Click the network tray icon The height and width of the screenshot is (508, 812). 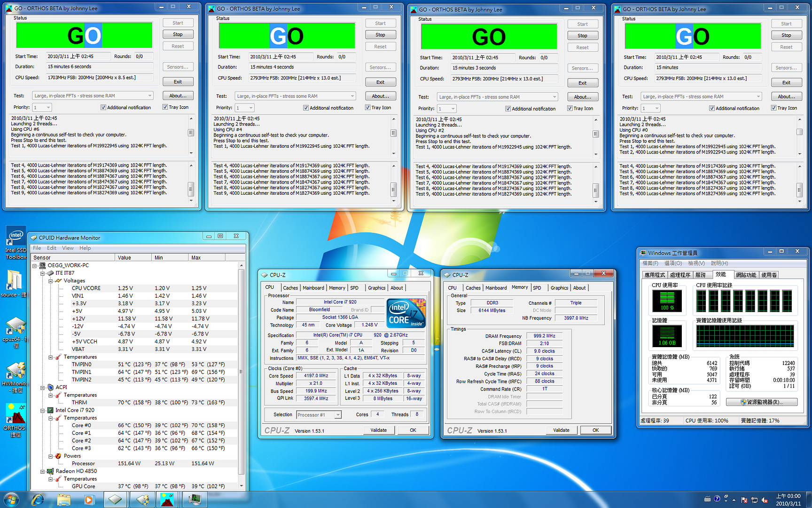[x=754, y=500]
